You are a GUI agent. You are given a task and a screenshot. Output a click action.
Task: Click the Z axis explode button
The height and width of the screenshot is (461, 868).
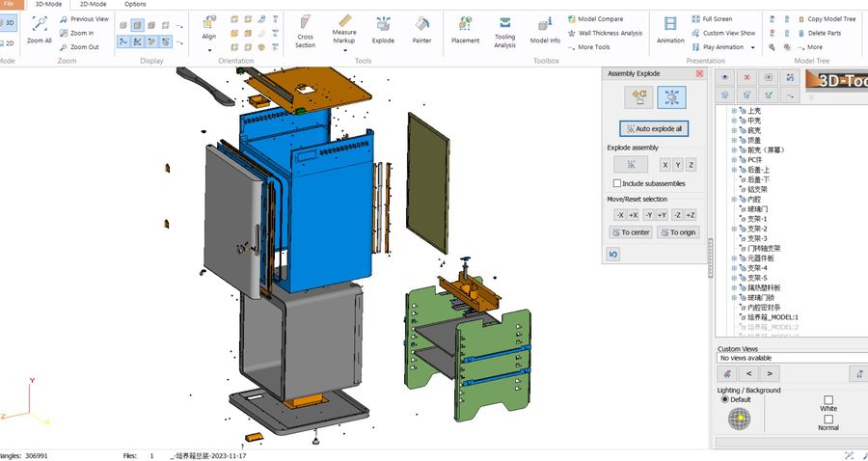click(x=691, y=165)
